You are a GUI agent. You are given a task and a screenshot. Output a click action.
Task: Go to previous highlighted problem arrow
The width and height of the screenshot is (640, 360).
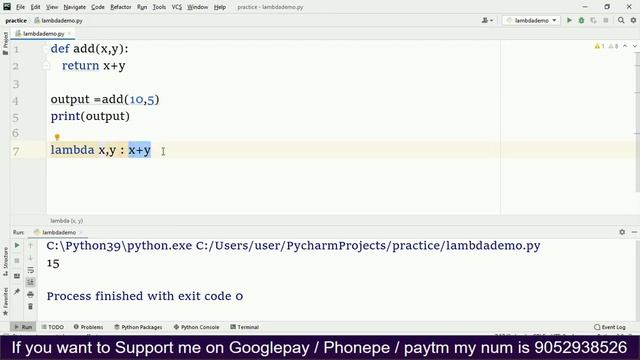tap(625, 46)
